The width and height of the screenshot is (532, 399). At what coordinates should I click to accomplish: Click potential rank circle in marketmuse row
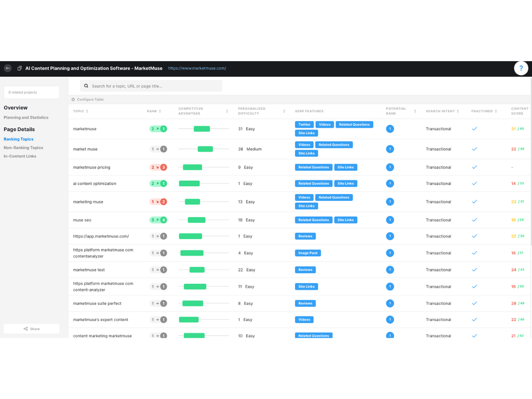pos(390,129)
